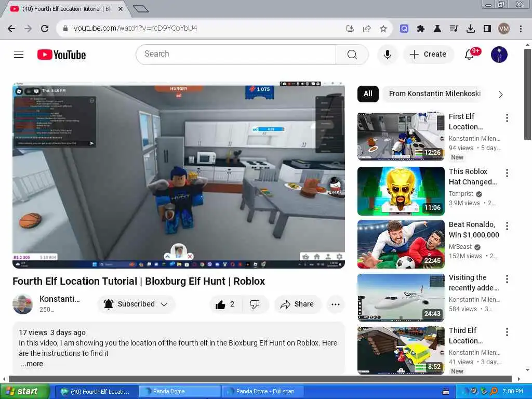Open First Elf Location video thumbnail
532x399 pixels.
click(x=401, y=137)
